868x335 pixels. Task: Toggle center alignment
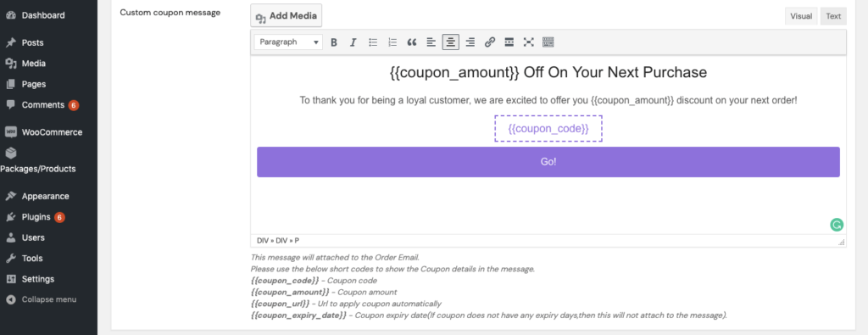point(451,42)
